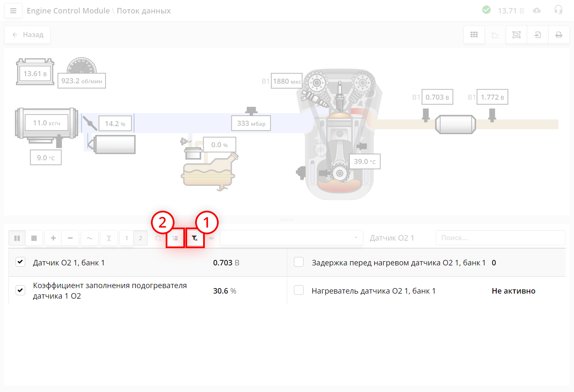The width and height of the screenshot is (574, 392).
Task: Enable Нагреватель датчика O2 1 checkbox
Action: 299,290
